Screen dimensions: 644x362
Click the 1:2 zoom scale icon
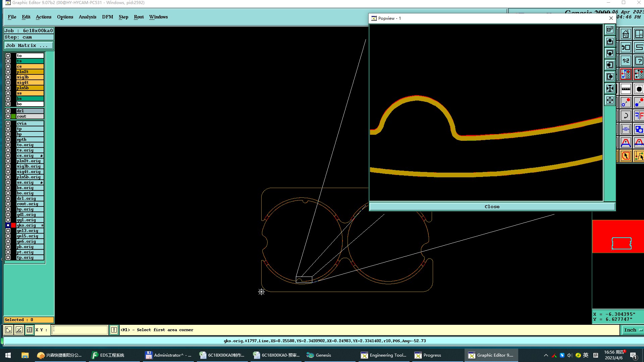click(626, 61)
